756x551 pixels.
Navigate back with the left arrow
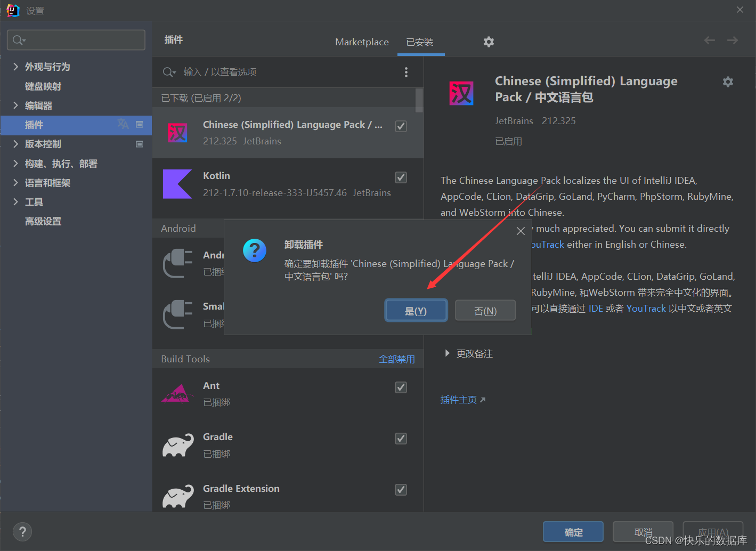(709, 40)
